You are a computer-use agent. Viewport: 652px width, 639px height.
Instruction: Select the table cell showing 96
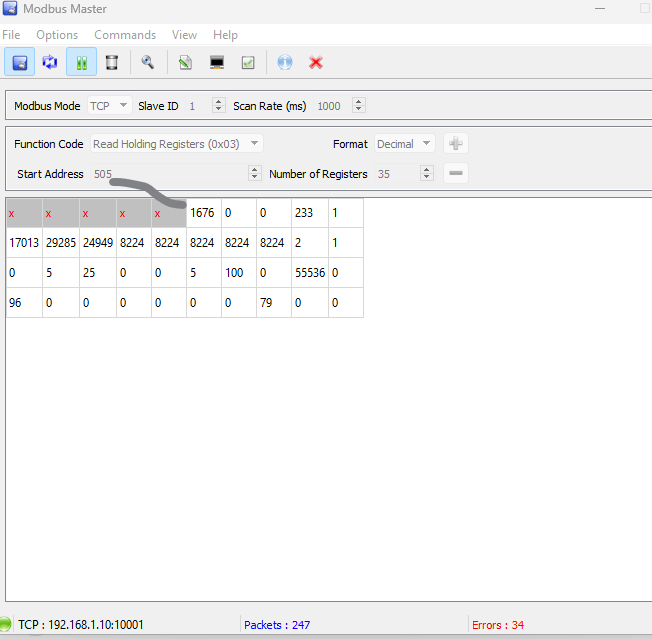(24, 303)
